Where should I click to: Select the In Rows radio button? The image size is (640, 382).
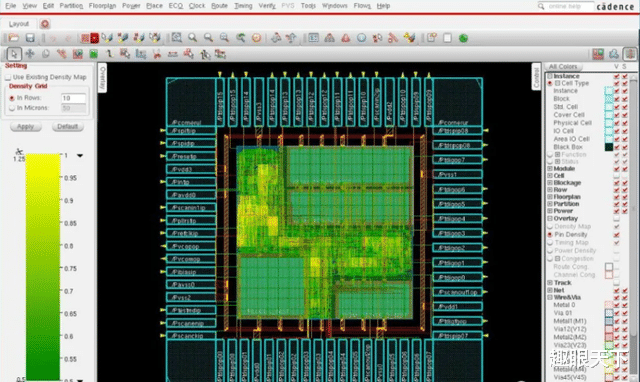[x=12, y=98]
